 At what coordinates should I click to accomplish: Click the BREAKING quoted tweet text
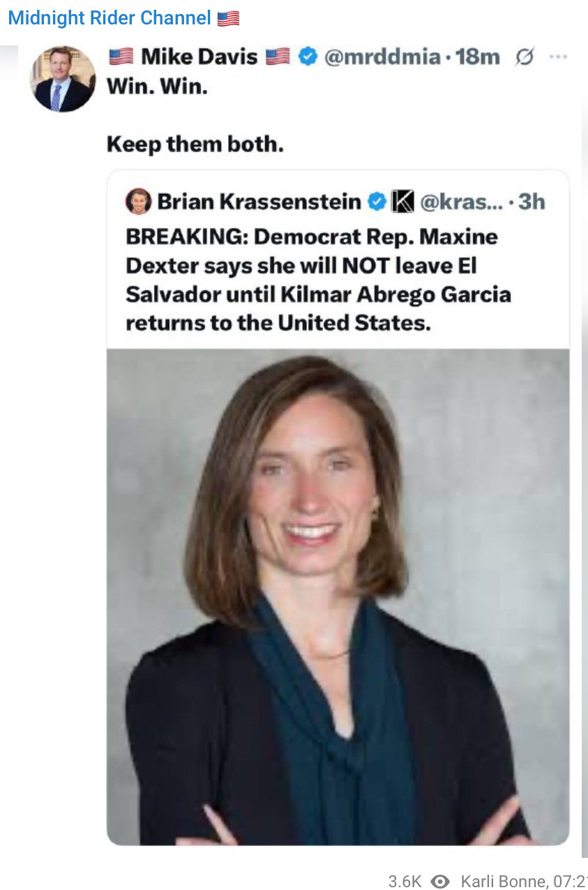click(318, 280)
